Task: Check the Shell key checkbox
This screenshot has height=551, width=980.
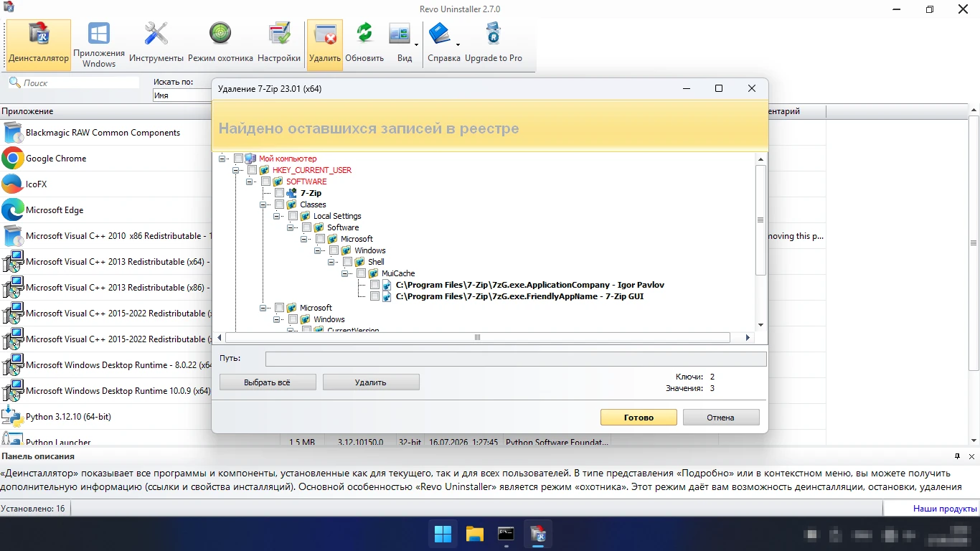Action: [347, 262]
